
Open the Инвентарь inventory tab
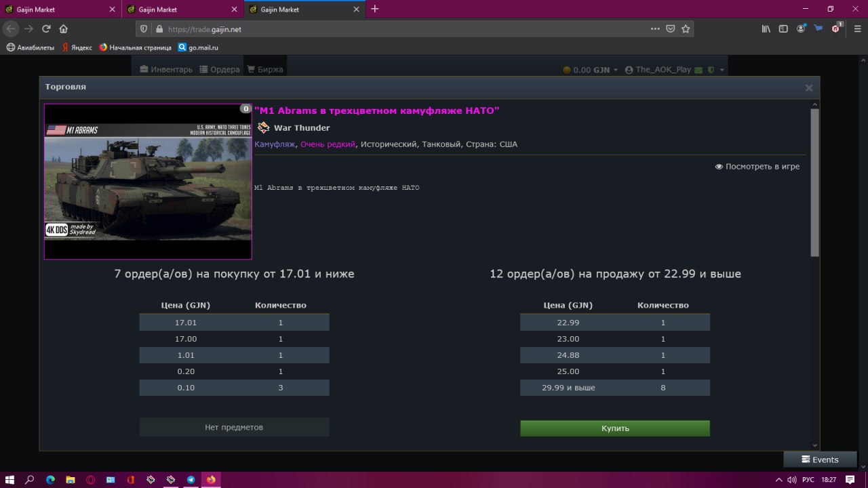pos(166,70)
